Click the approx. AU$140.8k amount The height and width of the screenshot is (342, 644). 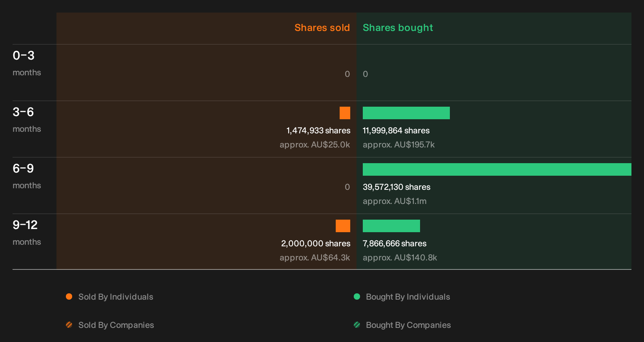(x=400, y=258)
